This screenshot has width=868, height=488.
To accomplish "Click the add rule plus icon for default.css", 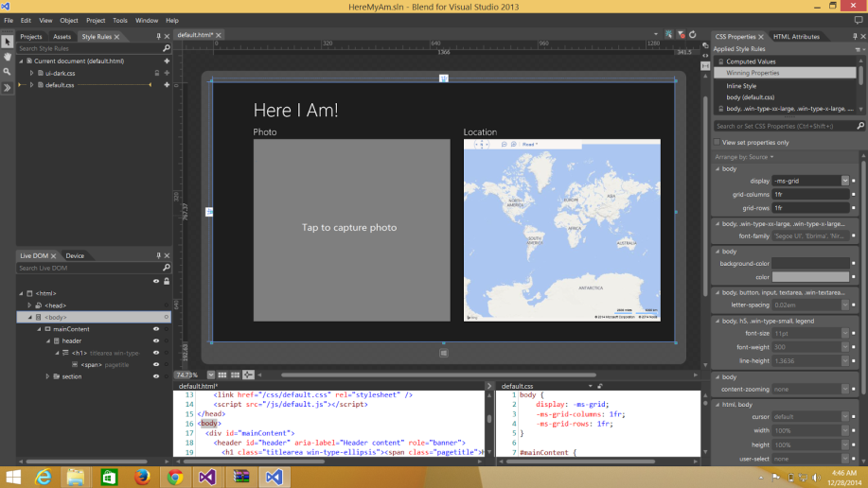I will tap(167, 85).
